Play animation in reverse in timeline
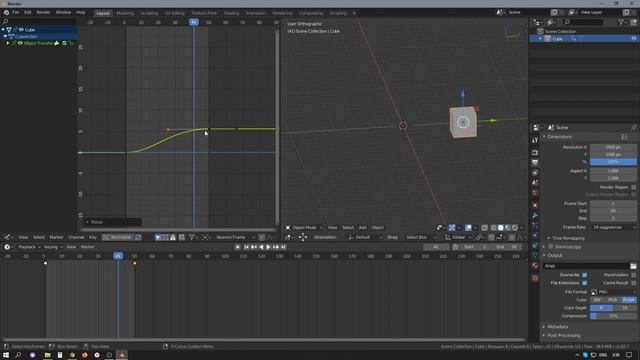 [261, 247]
